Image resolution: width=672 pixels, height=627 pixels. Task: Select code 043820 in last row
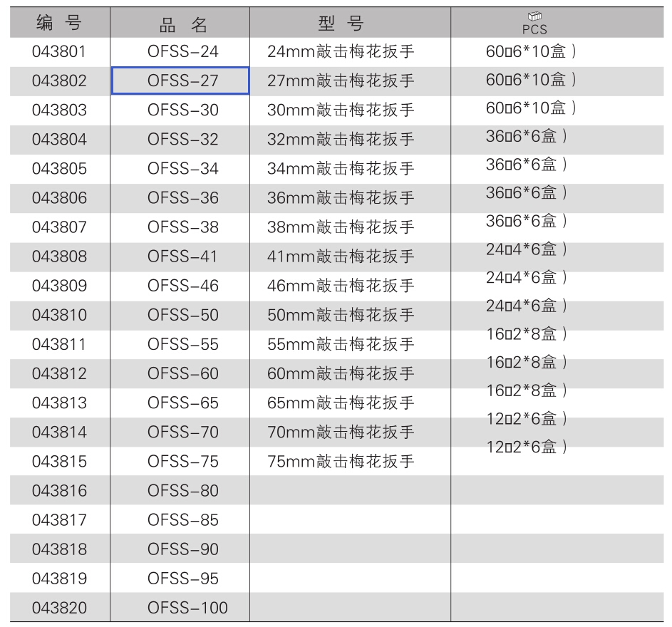(60, 608)
